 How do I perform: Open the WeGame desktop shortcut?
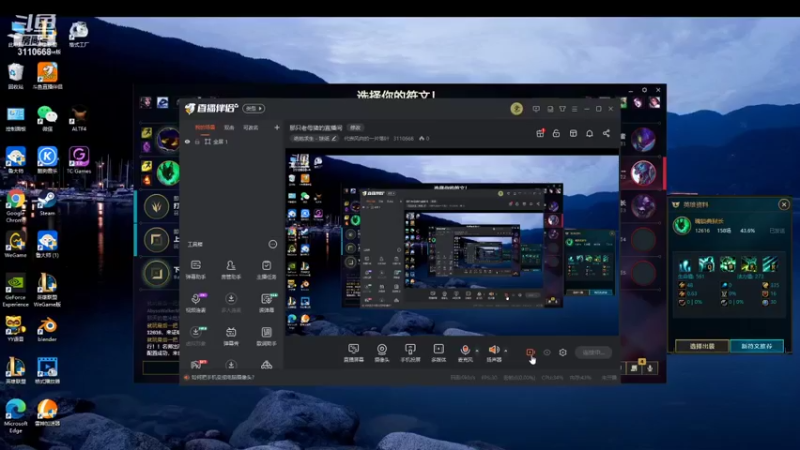point(15,245)
